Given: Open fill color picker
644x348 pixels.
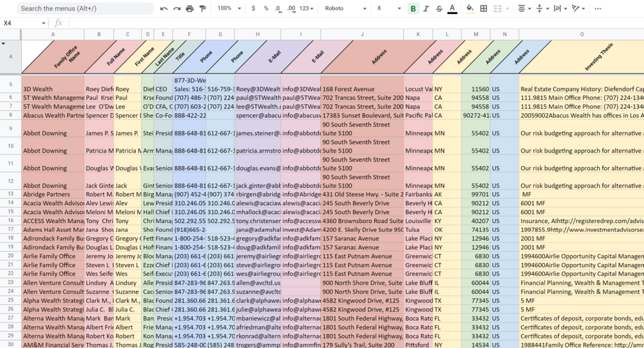Looking at the screenshot, I should click(x=470, y=8).
